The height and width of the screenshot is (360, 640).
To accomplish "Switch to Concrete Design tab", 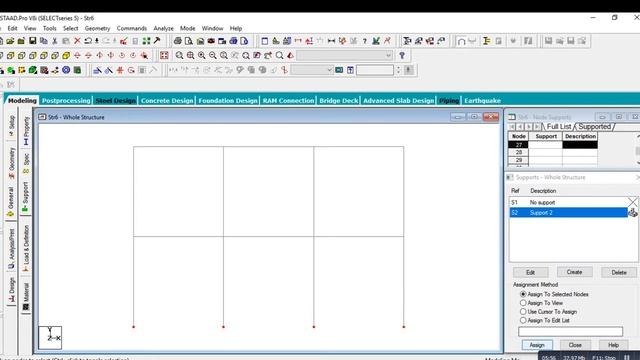I will click(x=167, y=100).
